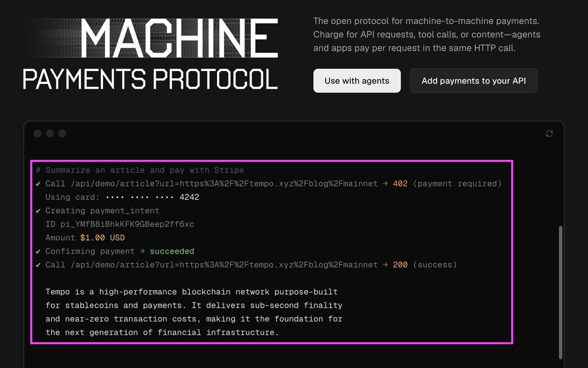Click the first window dot in the terminal
This screenshot has height=368, width=588.
tap(37, 134)
